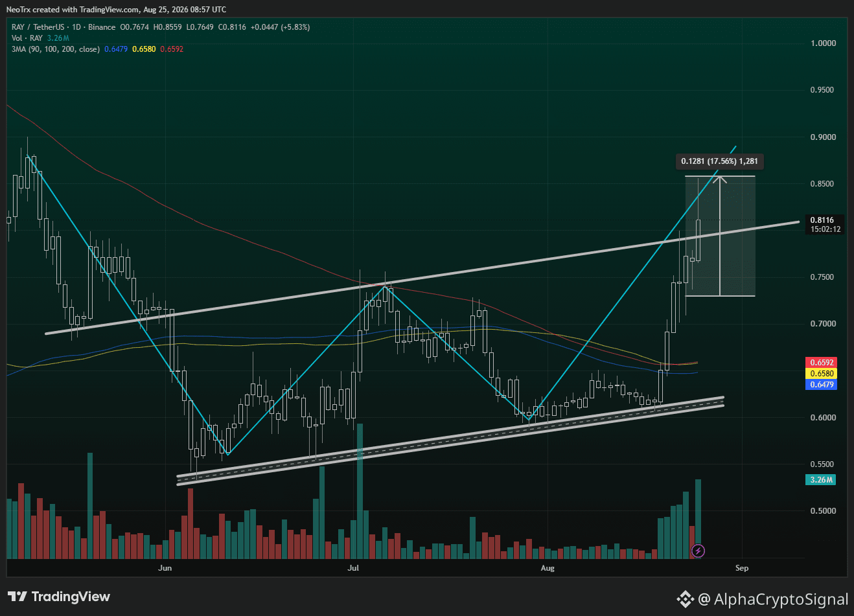Click the 0.9000 price axis label
The image size is (854, 616).
[x=823, y=137]
